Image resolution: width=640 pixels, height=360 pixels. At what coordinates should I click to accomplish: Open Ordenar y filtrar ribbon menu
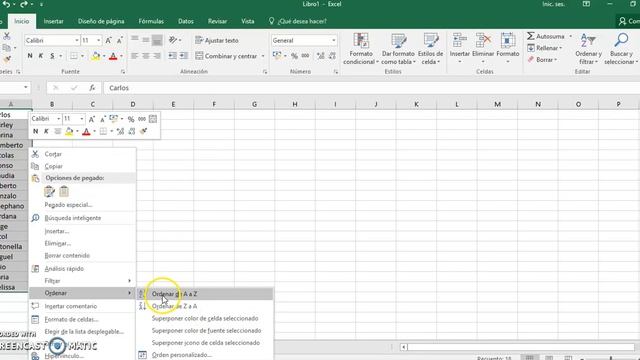click(588, 49)
